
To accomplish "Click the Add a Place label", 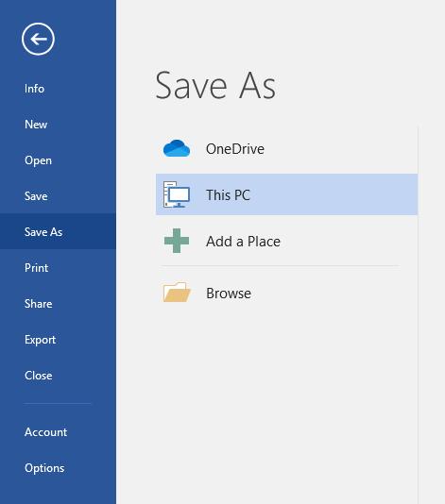I will (x=243, y=242).
